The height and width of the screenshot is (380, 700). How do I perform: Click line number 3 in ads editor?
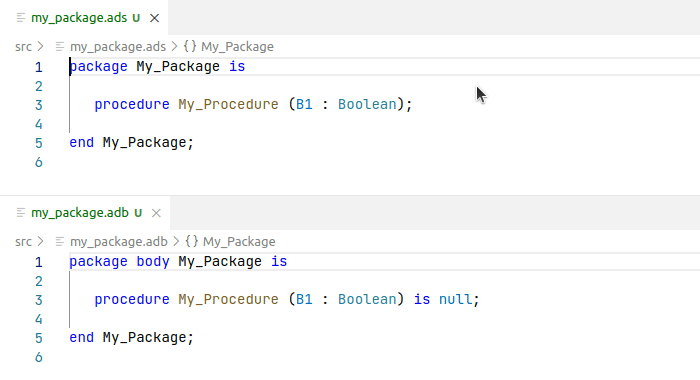39,105
